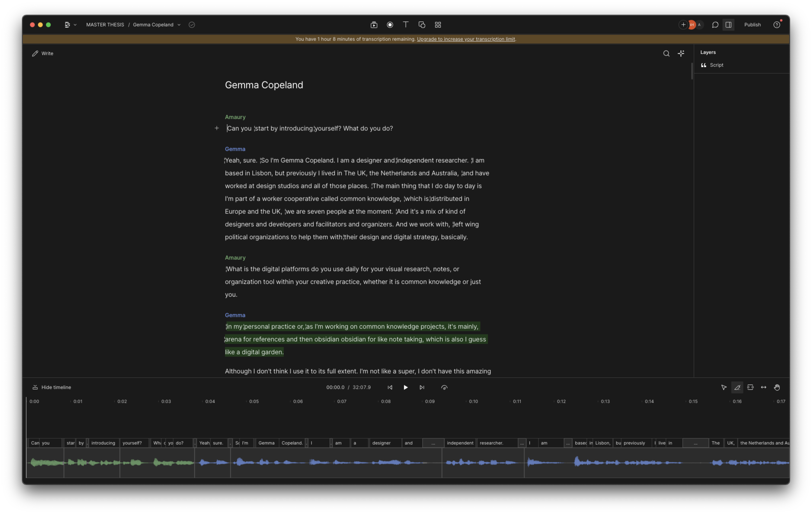Click the plus button beside the first paragraph
This screenshot has width=812, height=514.
(x=217, y=128)
